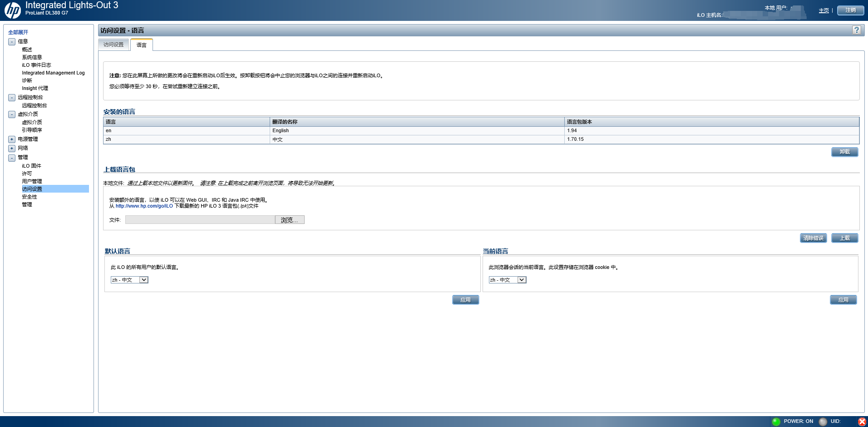Click the 注销 logout button

pos(850,10)
